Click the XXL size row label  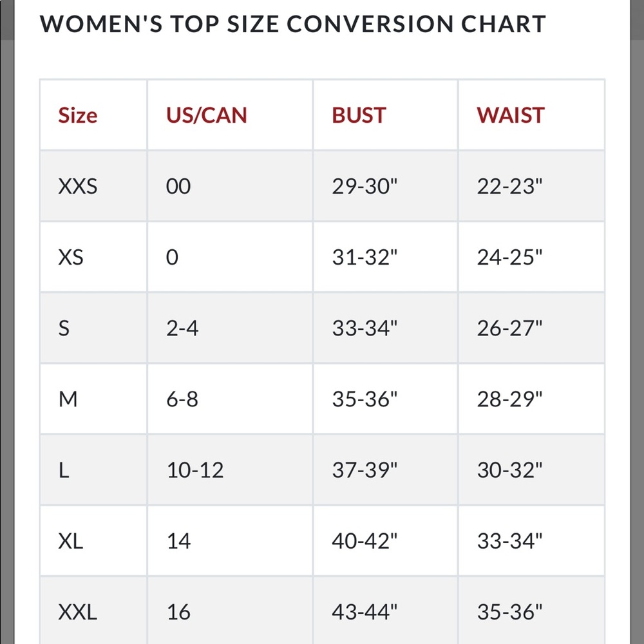point(78,612)
